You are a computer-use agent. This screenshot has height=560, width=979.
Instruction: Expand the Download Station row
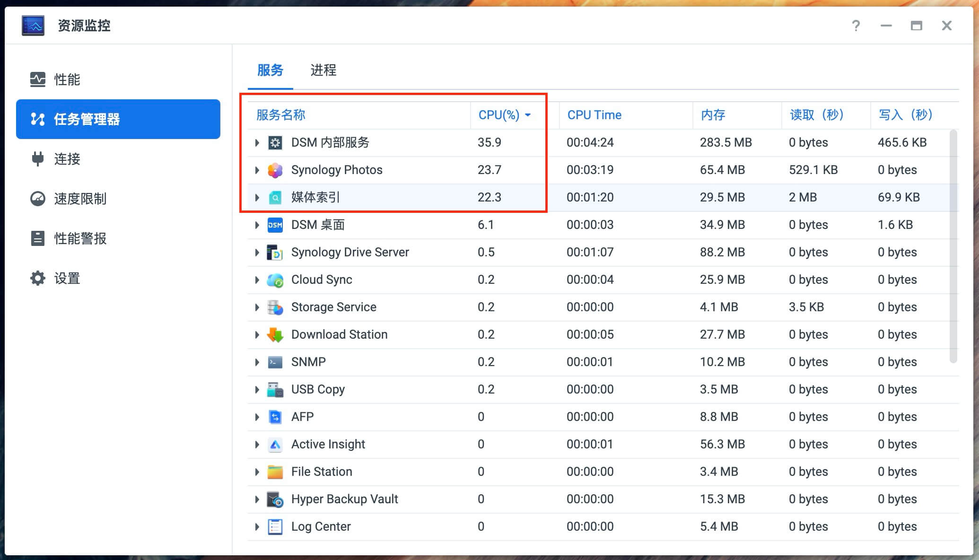(257, 334)
